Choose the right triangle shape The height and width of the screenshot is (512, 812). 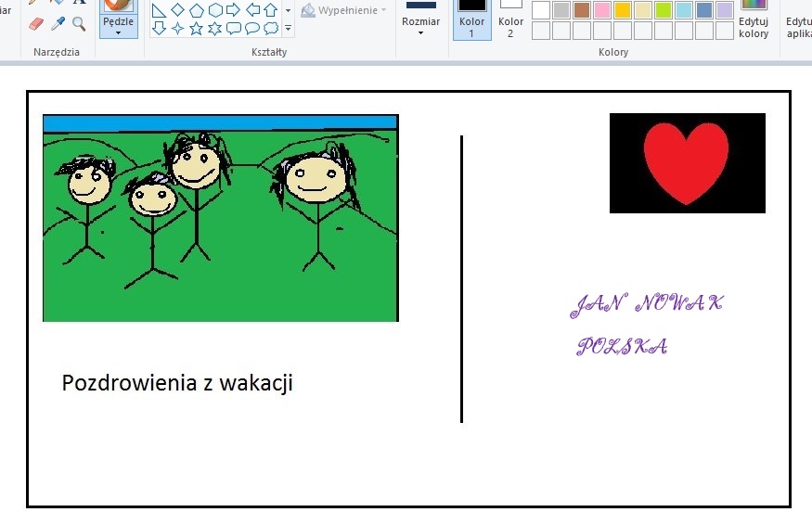pos(159,10)
